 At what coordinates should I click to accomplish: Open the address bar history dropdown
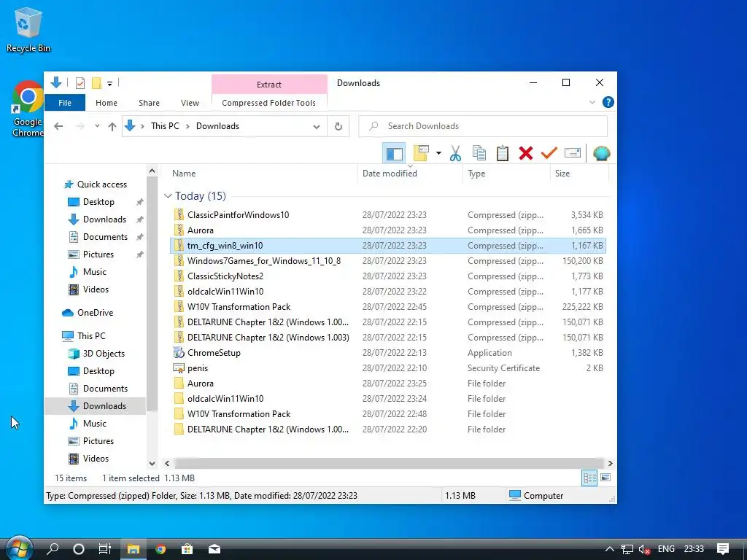[317, 126]
